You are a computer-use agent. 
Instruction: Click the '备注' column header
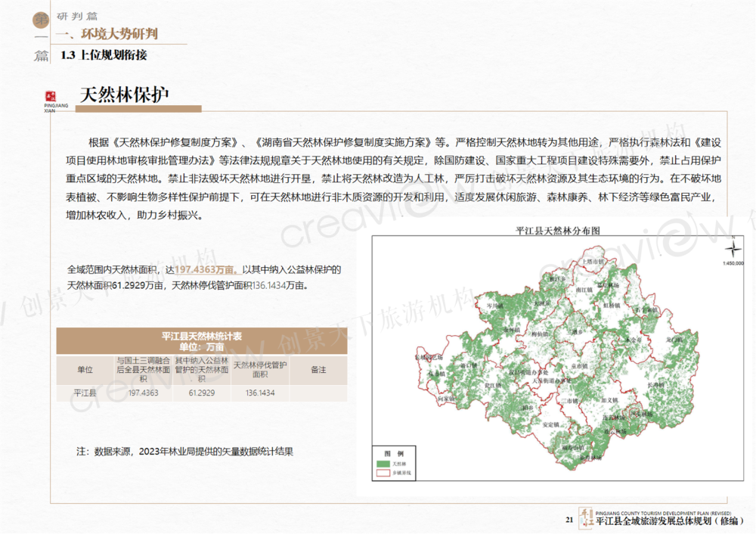[x=318, y=370]
